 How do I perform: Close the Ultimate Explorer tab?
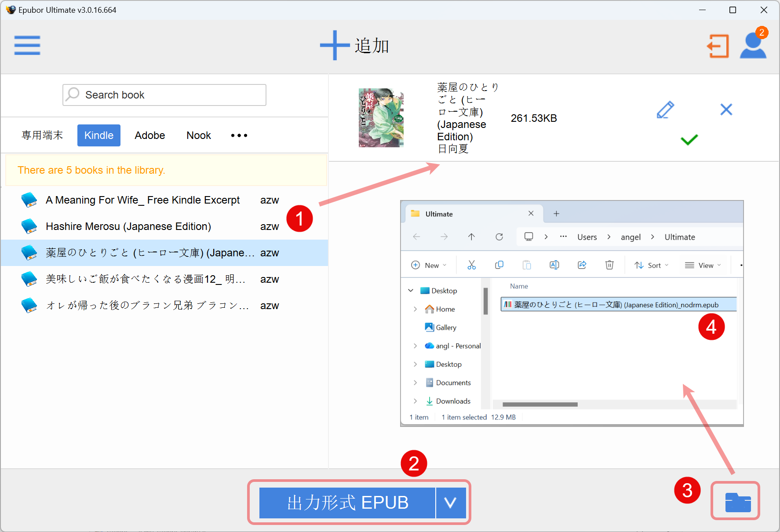pyautogui.click(x=531, y=214)
